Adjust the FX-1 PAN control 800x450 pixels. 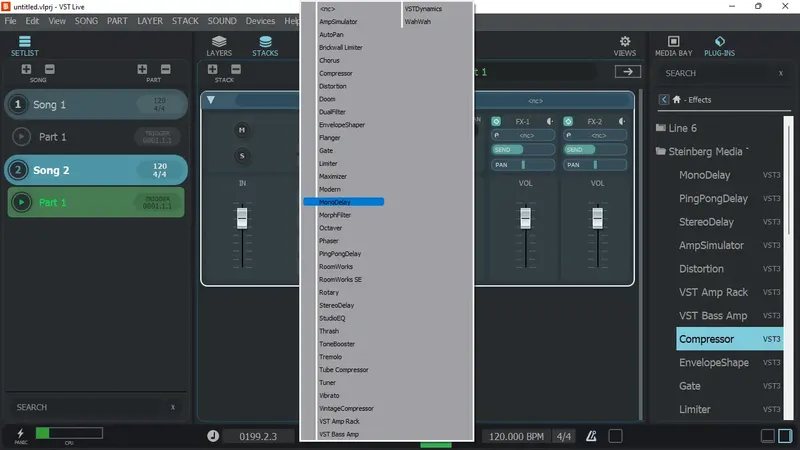[523, 164]
